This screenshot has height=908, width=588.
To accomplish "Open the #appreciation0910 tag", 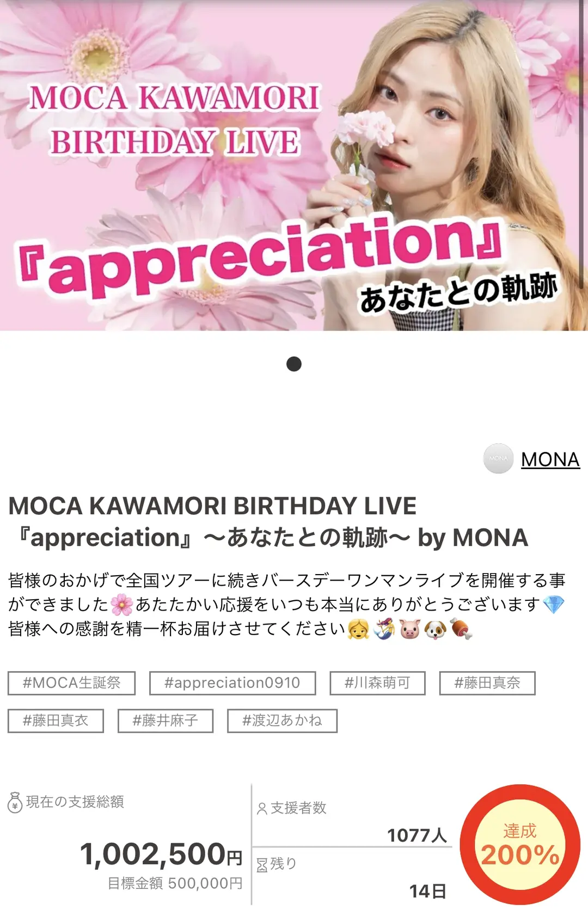I will click(x=232, y=683).
